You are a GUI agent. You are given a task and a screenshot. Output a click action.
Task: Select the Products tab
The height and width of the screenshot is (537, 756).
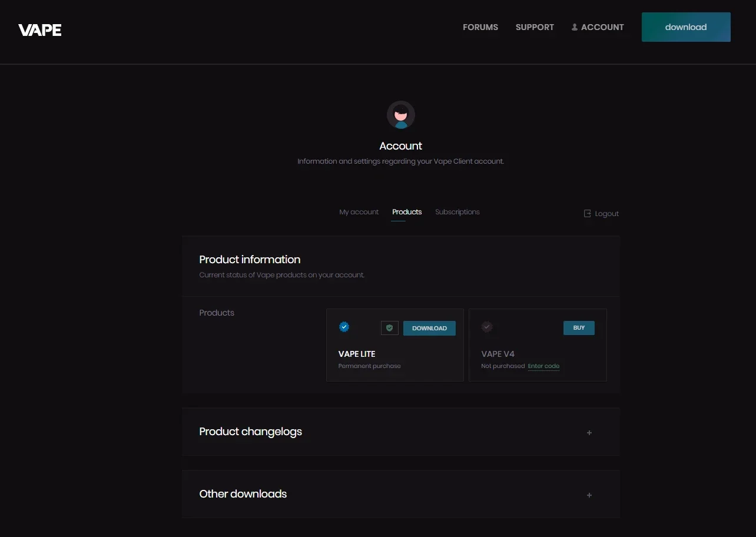407,212
